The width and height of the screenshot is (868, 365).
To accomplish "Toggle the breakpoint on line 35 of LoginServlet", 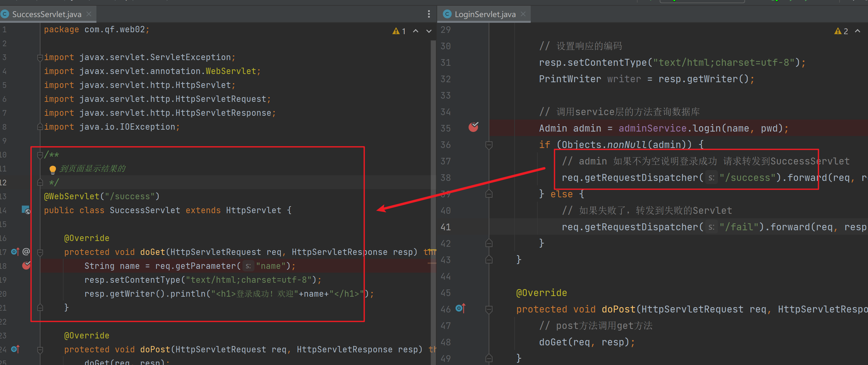I will click(x=474, y=127).
